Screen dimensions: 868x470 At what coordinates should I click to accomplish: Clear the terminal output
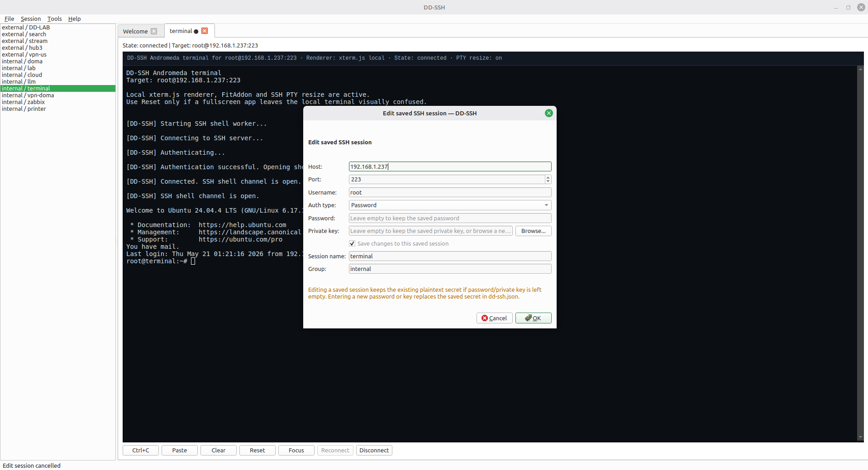pos(219,450)
